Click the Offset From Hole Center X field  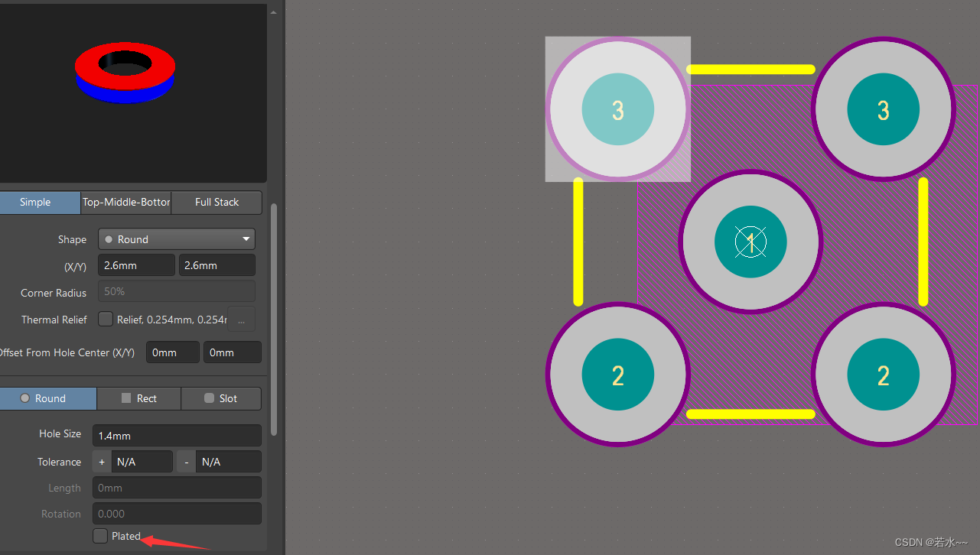tap(172, 352)
